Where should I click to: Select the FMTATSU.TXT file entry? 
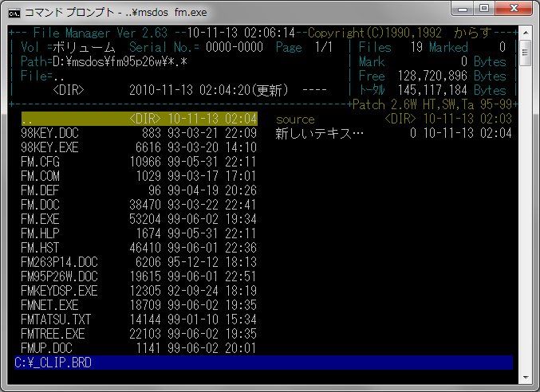pyautogui.click(x=139, y=319)
